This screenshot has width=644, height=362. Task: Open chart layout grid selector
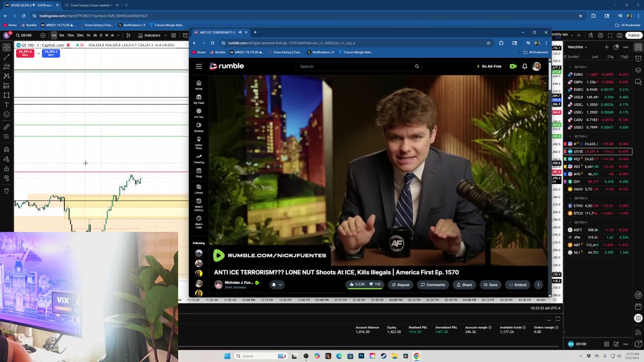point(174,35)
